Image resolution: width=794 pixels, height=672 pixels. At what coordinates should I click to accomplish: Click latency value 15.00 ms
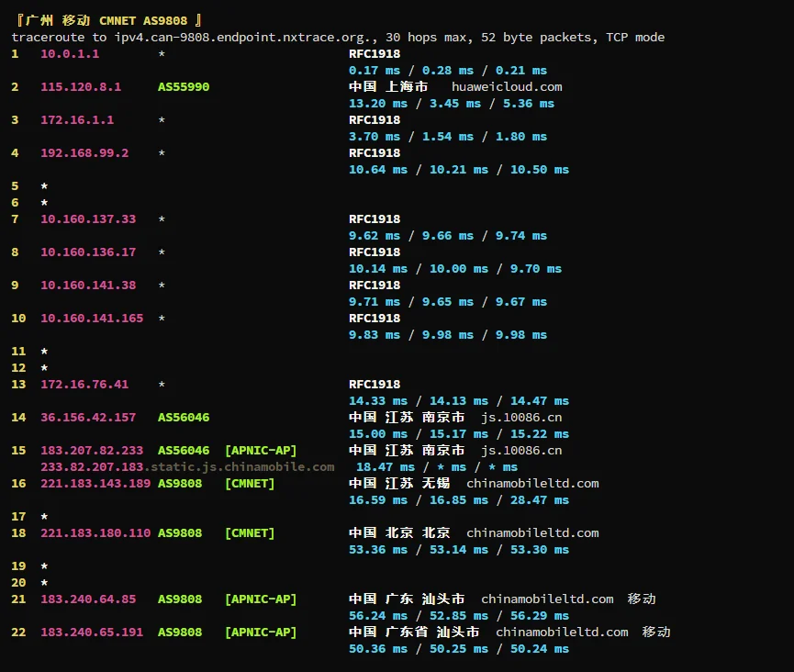(378, 434)
